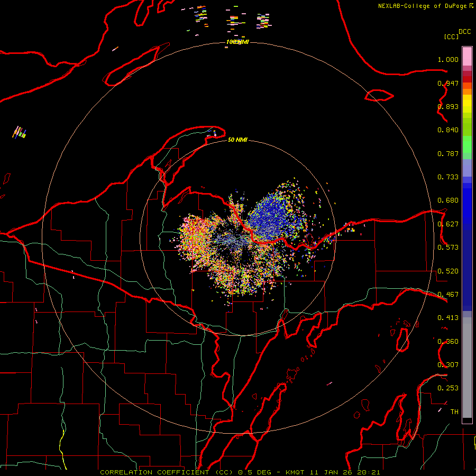Click the 0.307 color scale value
The image size is (476, 476).
[448, 365]
